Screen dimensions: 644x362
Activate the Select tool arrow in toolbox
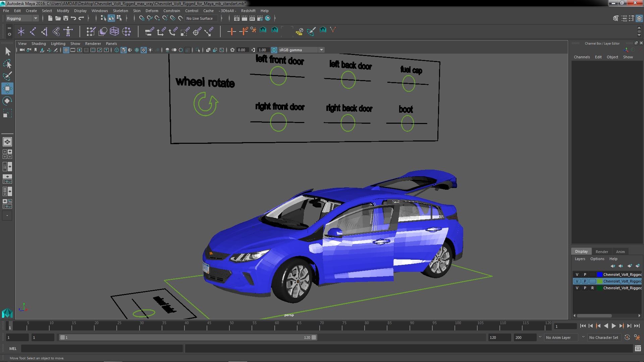coord(7,51)
